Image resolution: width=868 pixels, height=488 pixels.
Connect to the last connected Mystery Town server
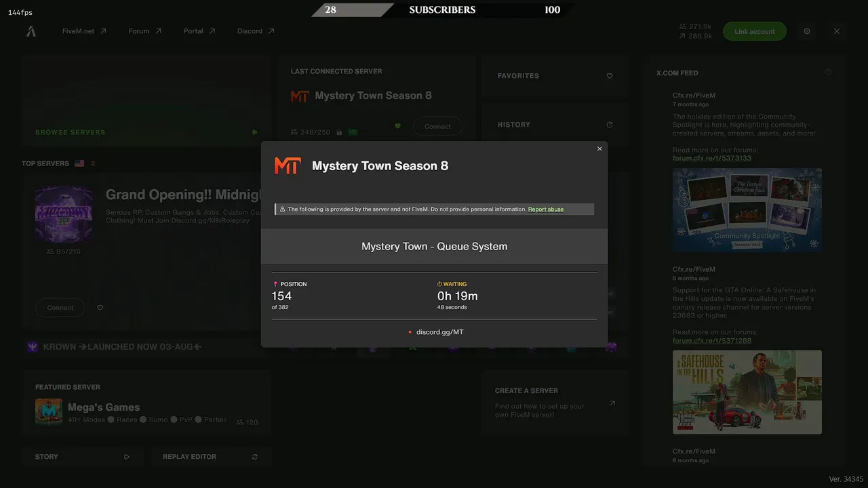pos(437,127)
